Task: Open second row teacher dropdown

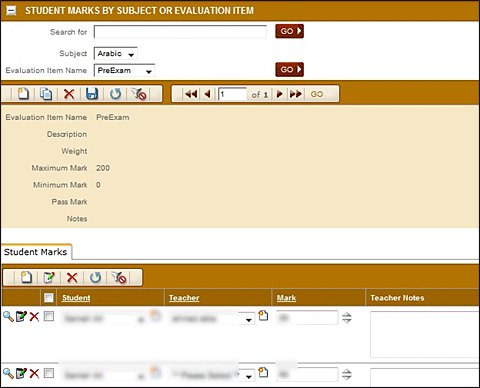Action: tap(248, 377)
